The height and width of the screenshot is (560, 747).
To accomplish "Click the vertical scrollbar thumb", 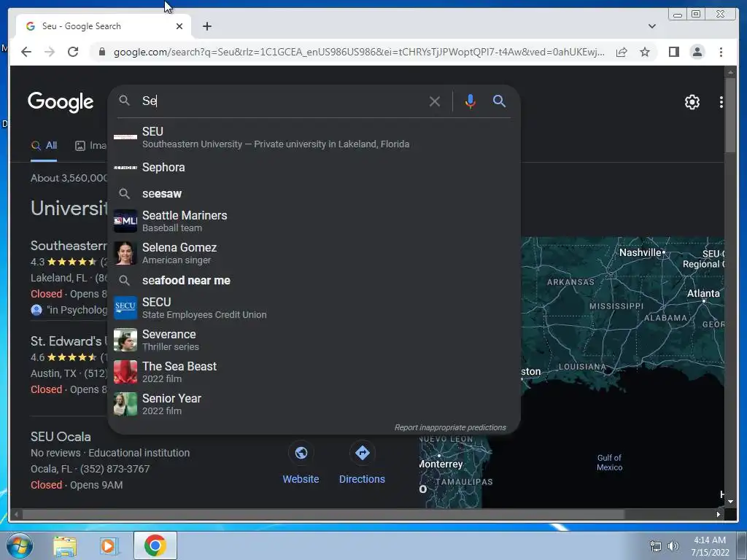I will pos(730,114).
